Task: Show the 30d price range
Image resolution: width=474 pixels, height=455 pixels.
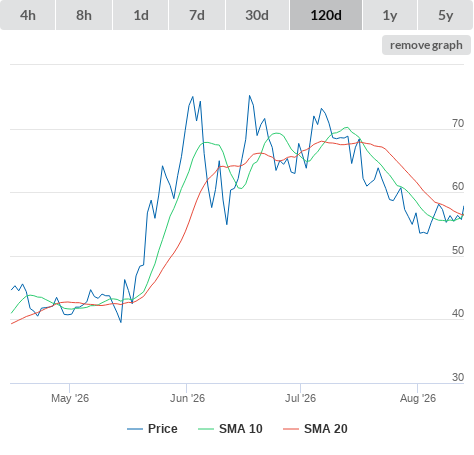Action: click(257, 15)
